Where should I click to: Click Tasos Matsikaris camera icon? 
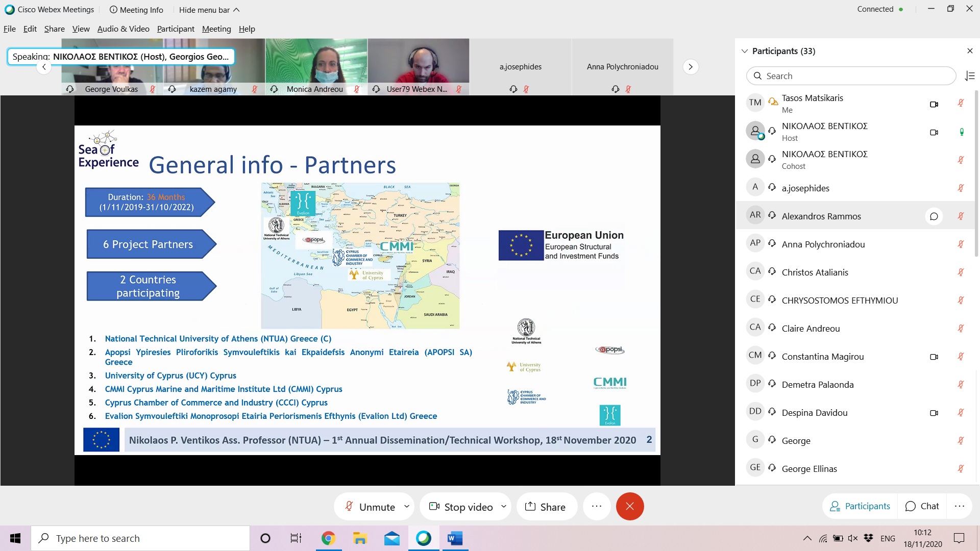click(934, 104)
